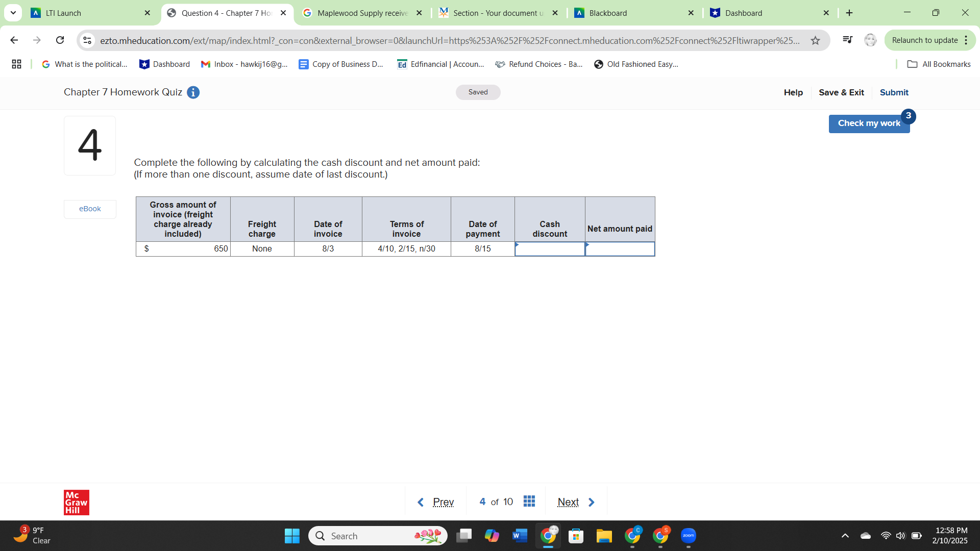This screenshot has width=980, height=551.
Task: Click the Relaunch to update control
Action: [925, 40]
